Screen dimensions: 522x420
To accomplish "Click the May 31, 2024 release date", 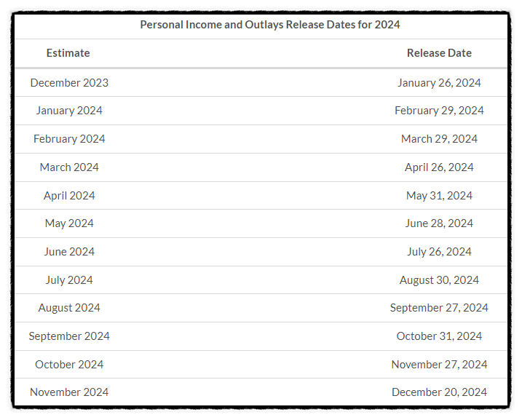I will click(x=439, y=195).
